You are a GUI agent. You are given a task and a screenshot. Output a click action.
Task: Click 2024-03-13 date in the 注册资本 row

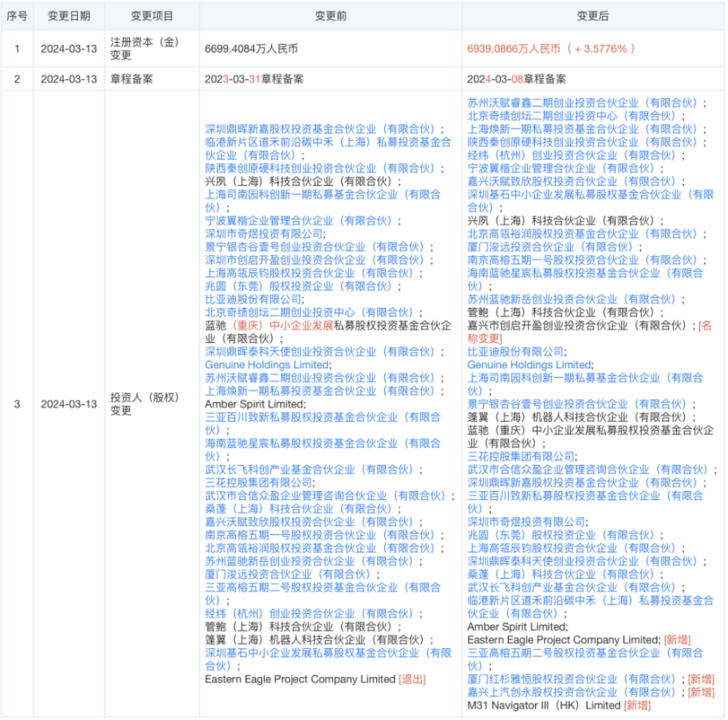68,49
